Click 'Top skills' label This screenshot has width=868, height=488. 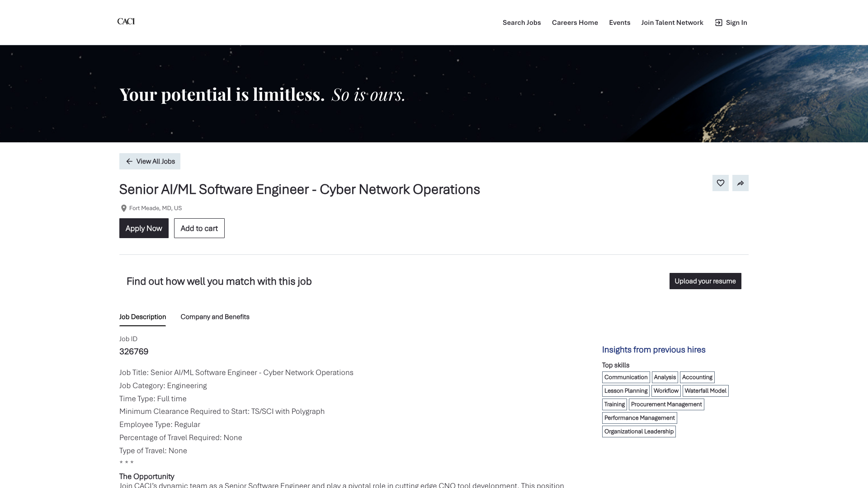pyautogui.click(x=616, y=365)
